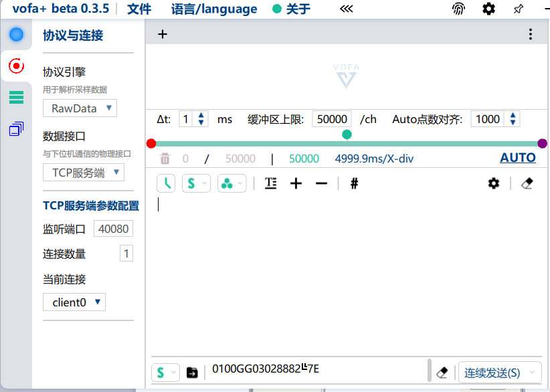Open the 语言/language menu
Viewport: 550px width, 392px height.
(x=213, y=9)
